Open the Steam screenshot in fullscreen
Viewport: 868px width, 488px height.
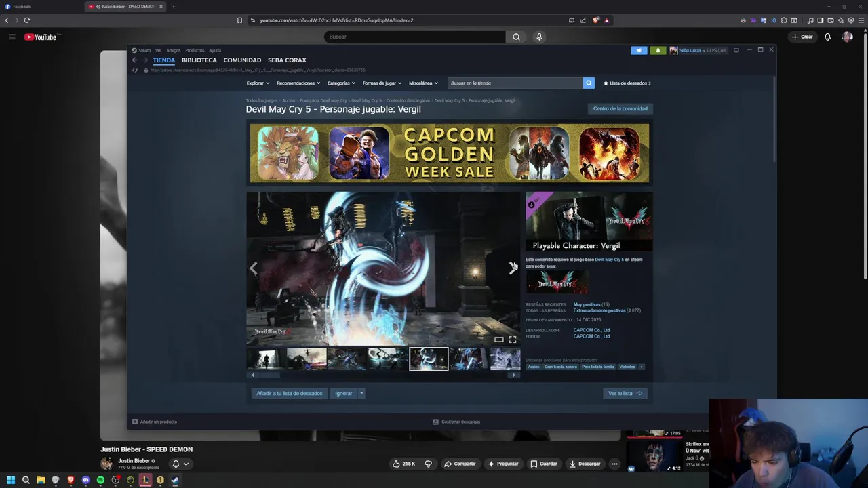click(x=513, y=340)
